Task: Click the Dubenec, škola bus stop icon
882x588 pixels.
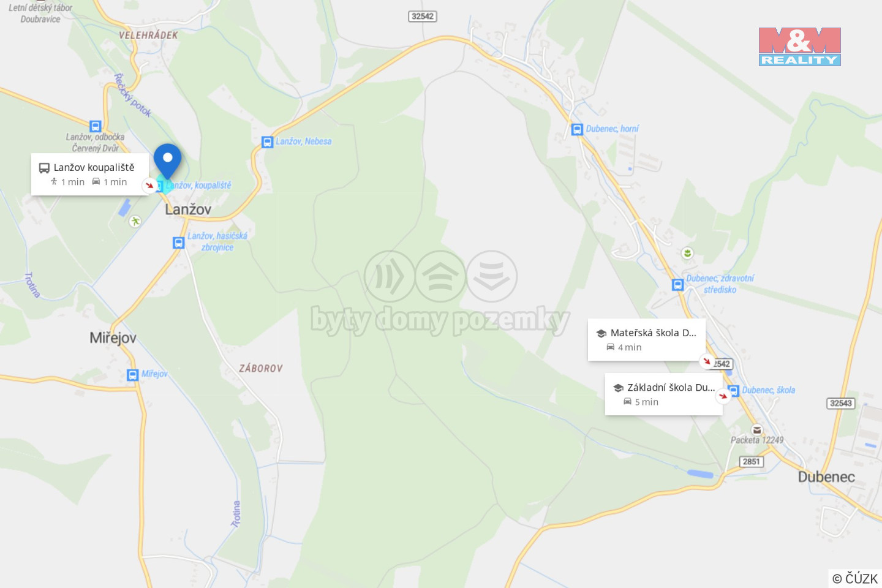Action: [734, 391]
